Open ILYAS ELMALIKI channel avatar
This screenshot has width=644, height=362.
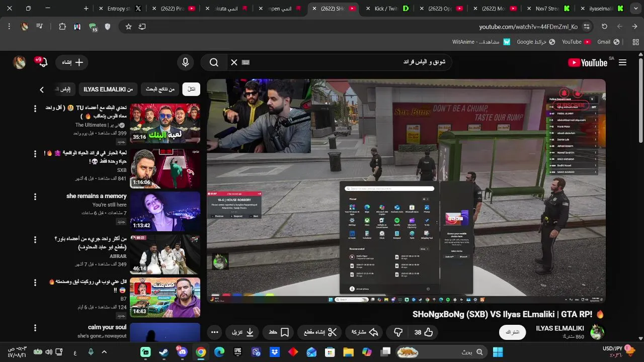597,332
